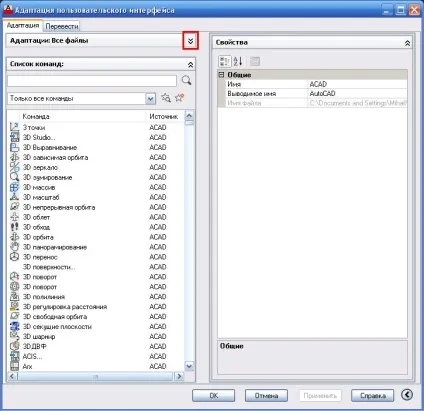Select icon of 3D орбита command
This screenshot has height=411, width=424.
pos(14,237)
